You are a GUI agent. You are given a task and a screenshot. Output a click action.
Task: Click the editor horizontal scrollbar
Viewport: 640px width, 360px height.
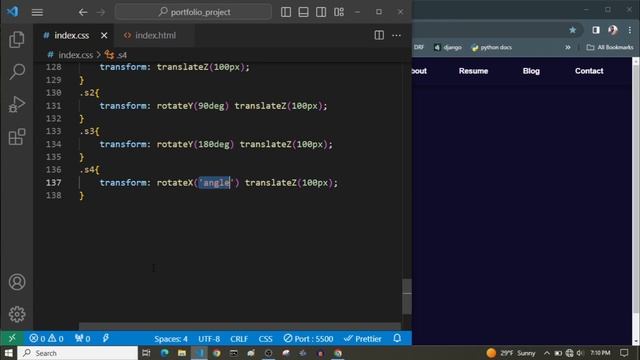240,326
